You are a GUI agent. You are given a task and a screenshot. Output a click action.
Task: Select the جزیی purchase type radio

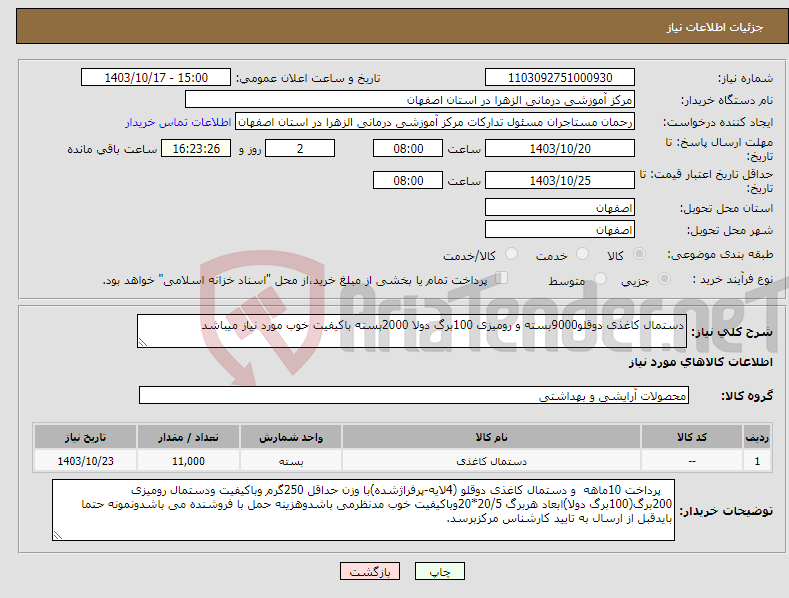click(x=664, y=279)
